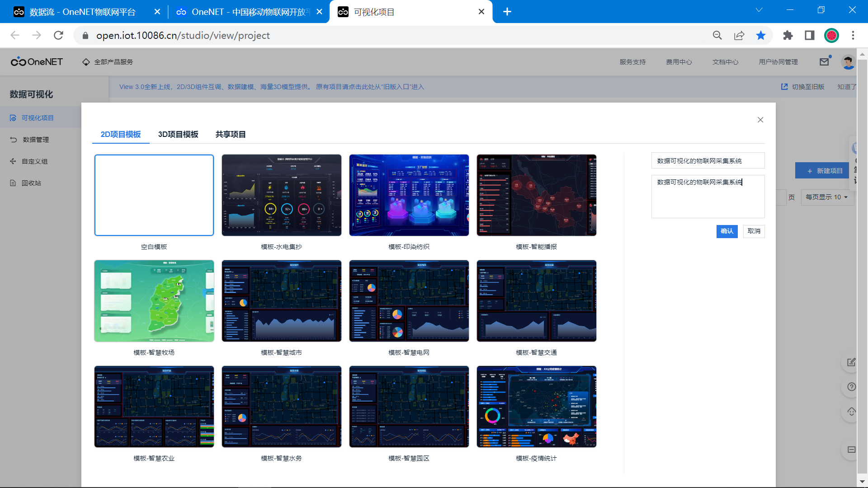Expand the 每页显示 10 dropdown
The image size is (868, 488).
click(x=827, y=197)
